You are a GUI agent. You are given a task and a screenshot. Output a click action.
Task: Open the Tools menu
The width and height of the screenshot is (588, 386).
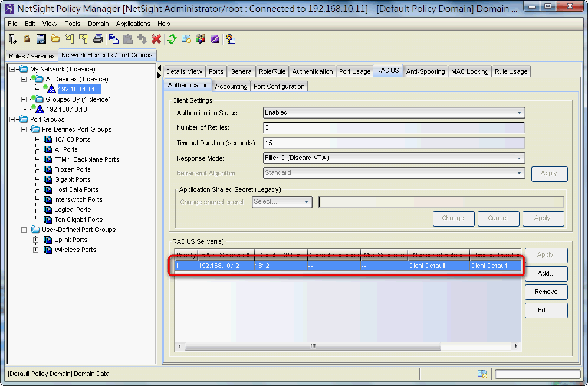pos(73,24)
